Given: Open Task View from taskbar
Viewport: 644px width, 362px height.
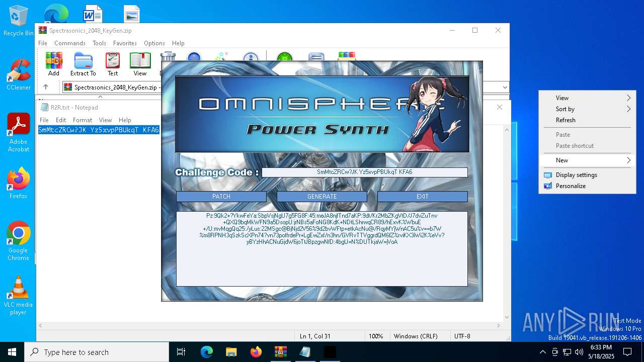Looking at the screenshot, I should pyautogui.click(x=181, y=352).
